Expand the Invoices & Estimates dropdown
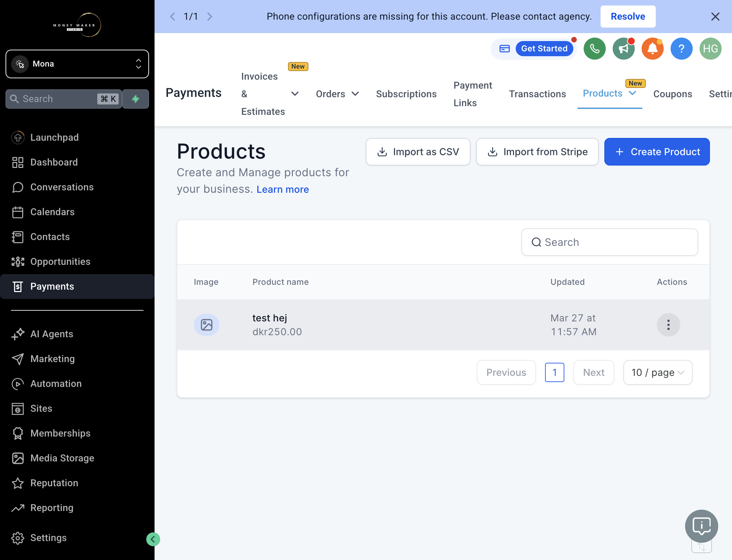Screen dimensions: 732x560 [x=295, y=94]
